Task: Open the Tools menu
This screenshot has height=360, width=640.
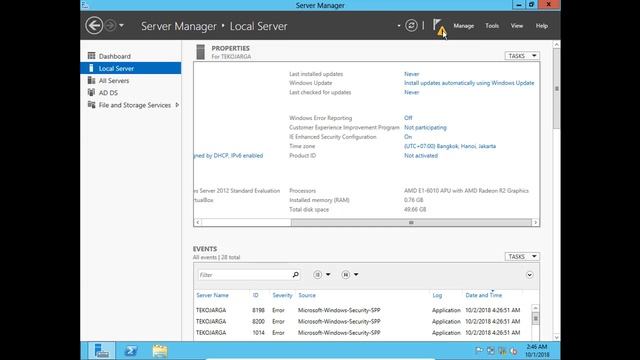Action: pos(492,26)
